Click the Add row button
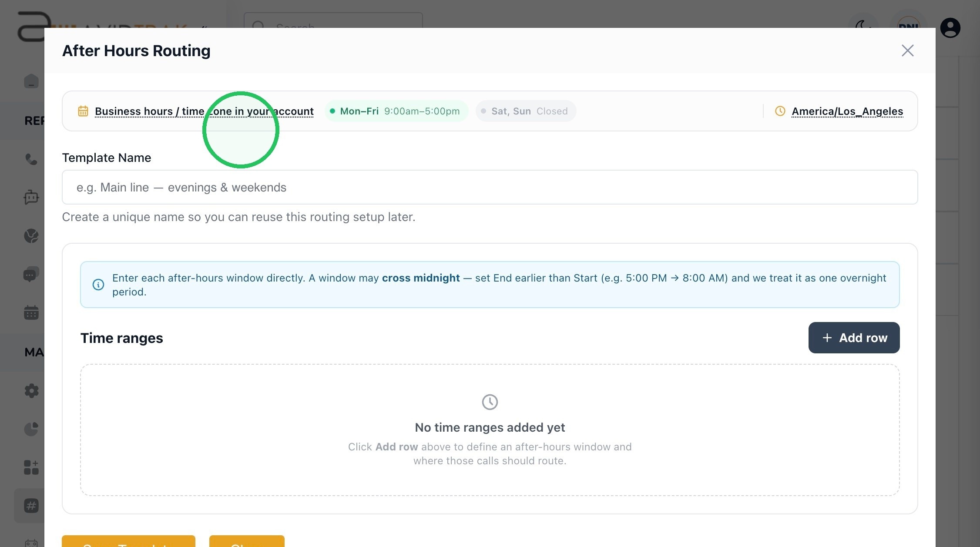 pyautogui.click(x=854, y=338)
